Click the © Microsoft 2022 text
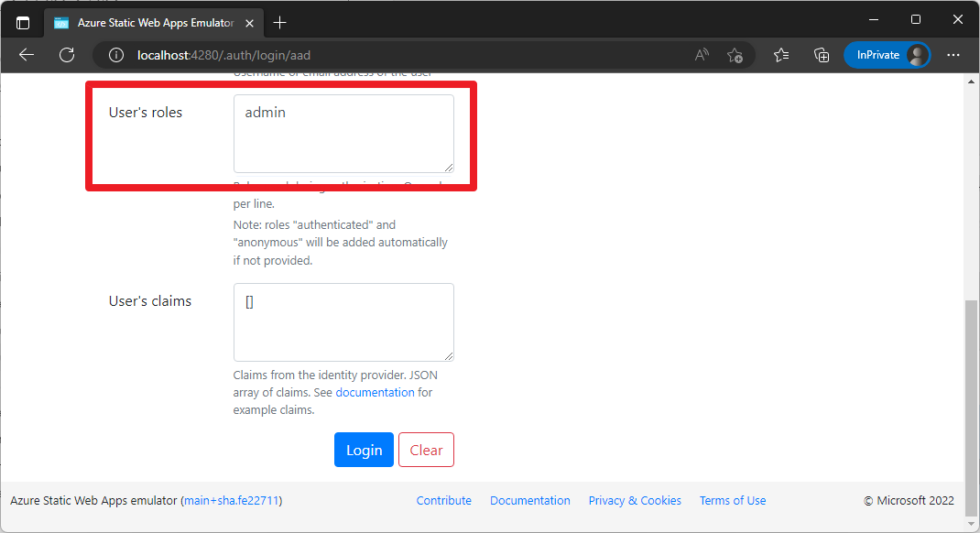This screenshot has height=533, width=980. (x=909, y=501)
